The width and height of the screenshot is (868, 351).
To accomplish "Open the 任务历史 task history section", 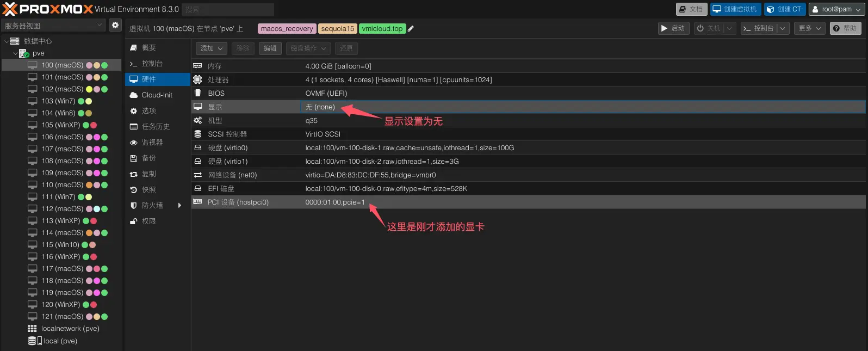I will point(158,126).
